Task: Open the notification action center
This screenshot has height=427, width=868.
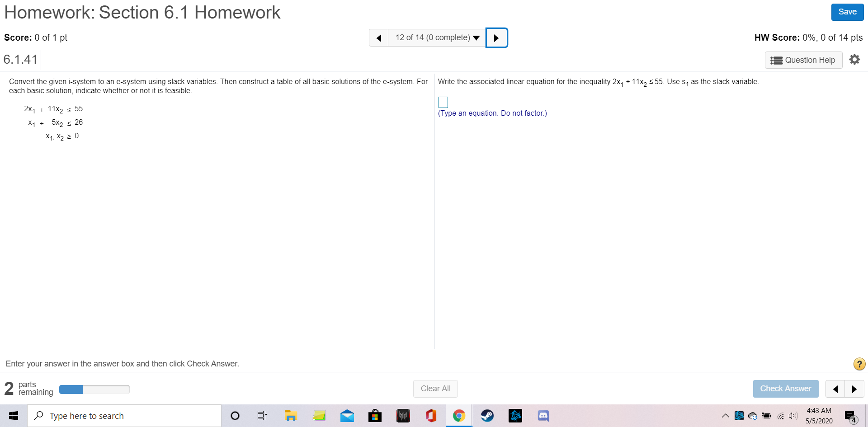Action: coord(850,417)
